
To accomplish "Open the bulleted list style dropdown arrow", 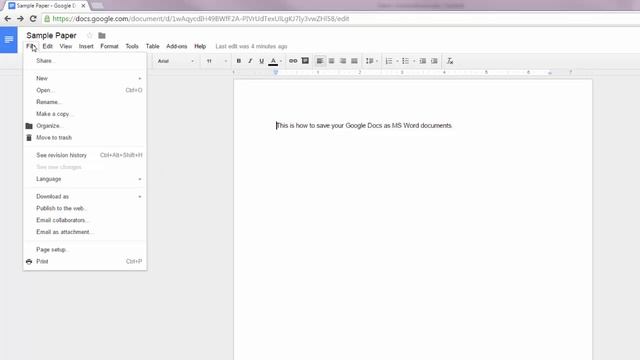I will [414, 61].
